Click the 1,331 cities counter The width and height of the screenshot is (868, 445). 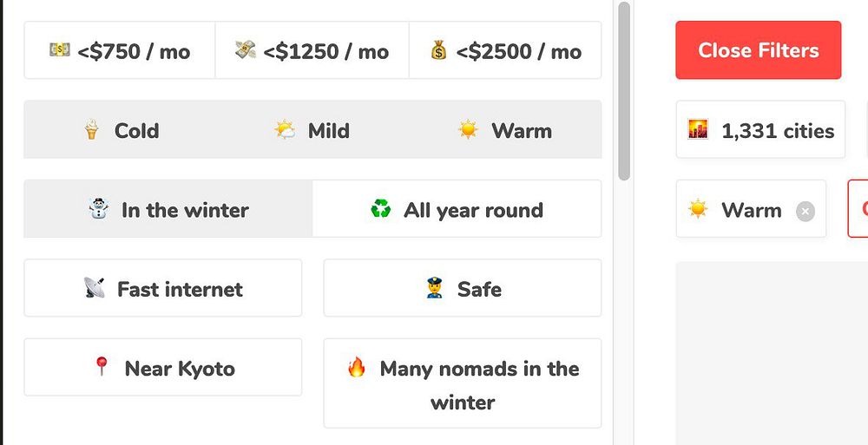pos(760,131)
